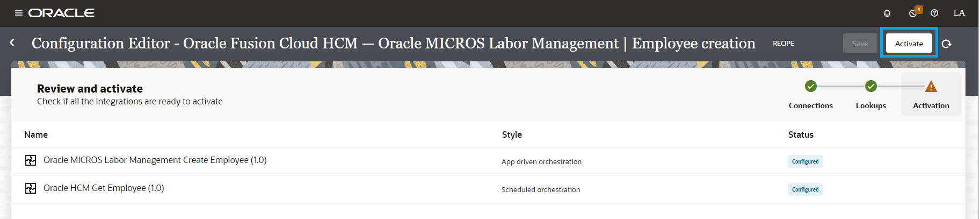
Task: Open the hamburger navigation menu
Action: pos(19,13)
